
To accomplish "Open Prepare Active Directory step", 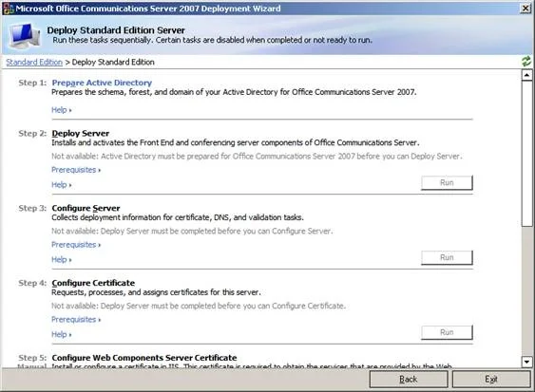I will coord(102,83).
